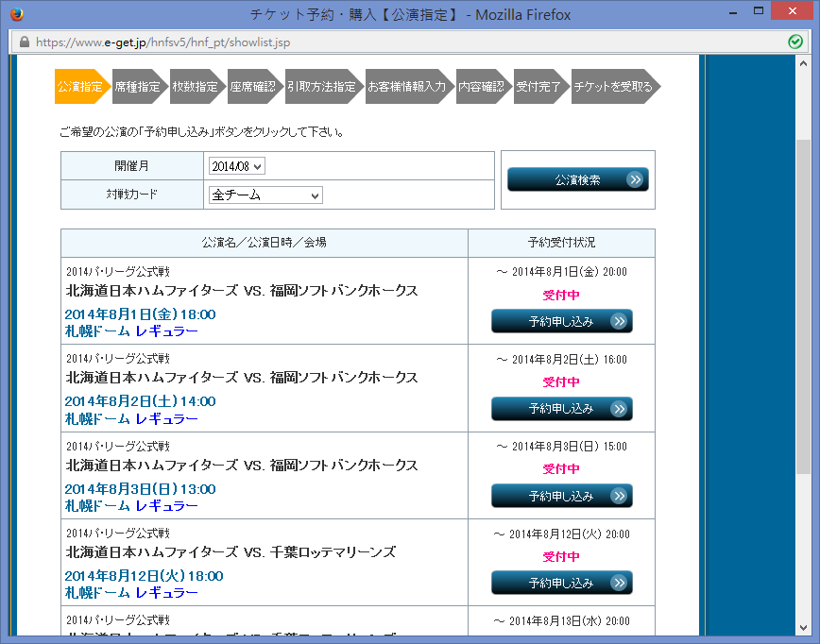Select the 席種指定 step tab
The width and height of the screenshot is (820, 644).
(140, 86)
